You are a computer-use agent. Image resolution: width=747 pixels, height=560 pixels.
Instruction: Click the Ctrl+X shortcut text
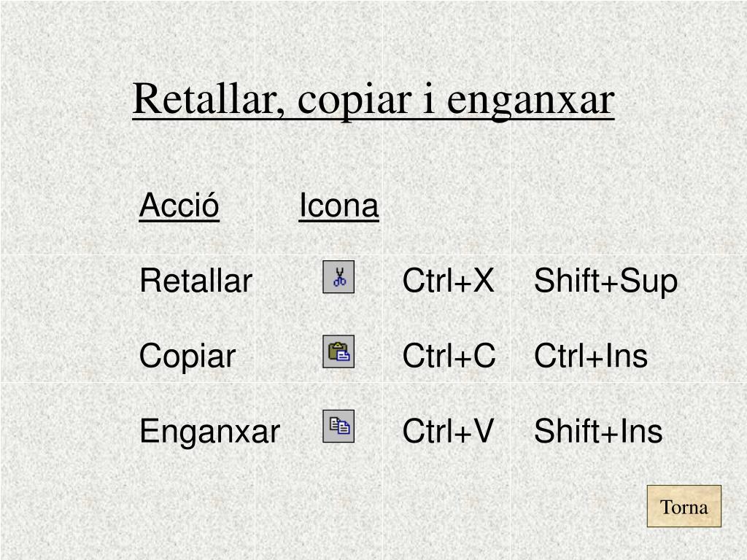click(x=449, y=281)
